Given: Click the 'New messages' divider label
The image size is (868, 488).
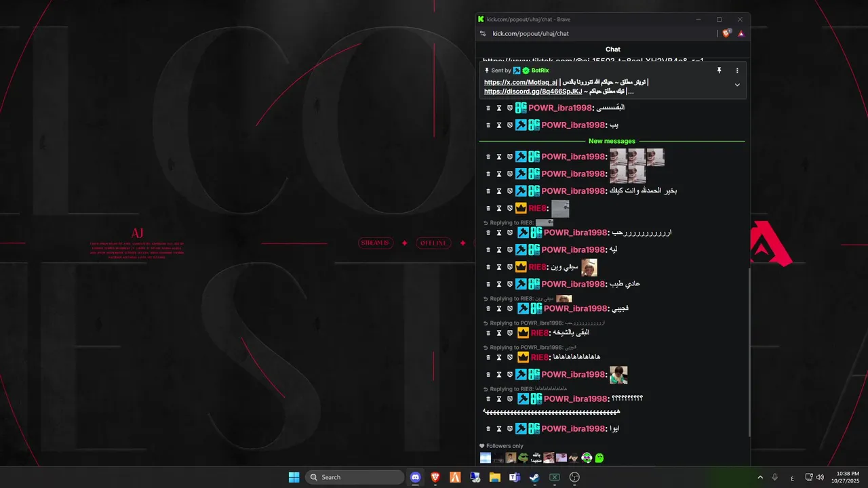Looking at the screenshot, I should point(612,141).
